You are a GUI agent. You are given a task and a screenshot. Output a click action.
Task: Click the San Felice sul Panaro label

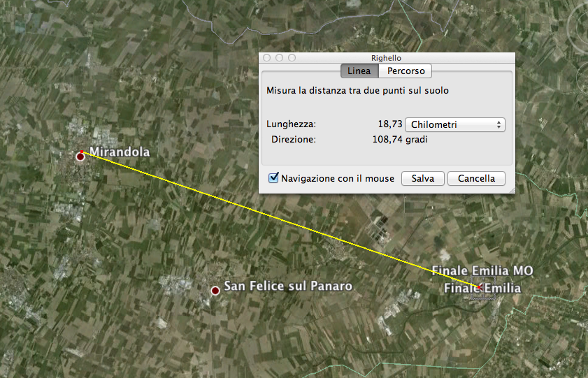[x=287, y=286]
